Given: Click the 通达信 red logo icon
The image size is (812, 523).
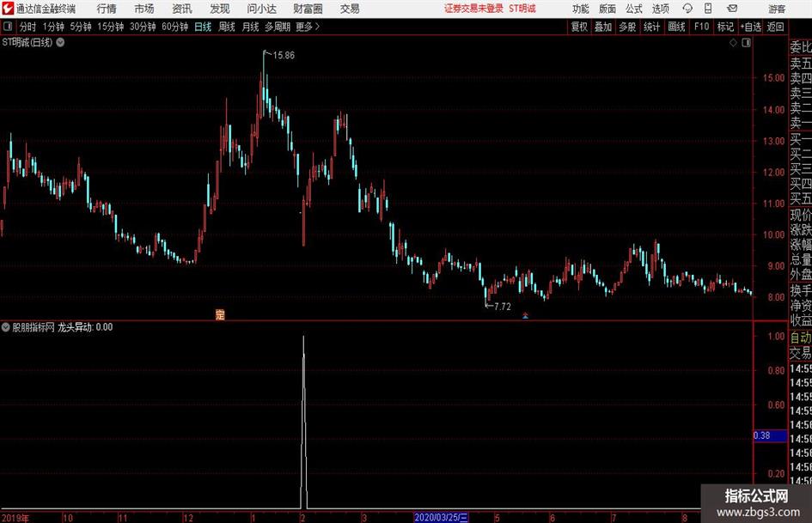Looking at the screenshot, I should 8,9.
